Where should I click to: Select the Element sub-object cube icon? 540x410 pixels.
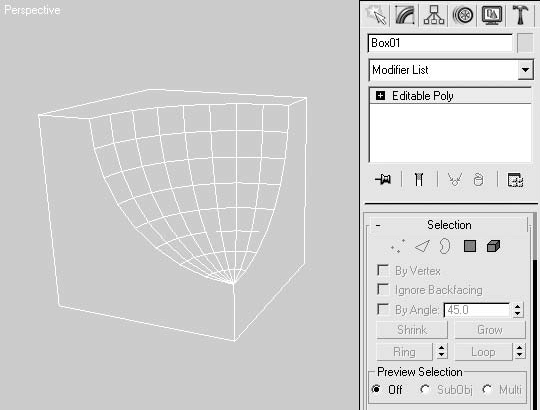tap(493, 246)
